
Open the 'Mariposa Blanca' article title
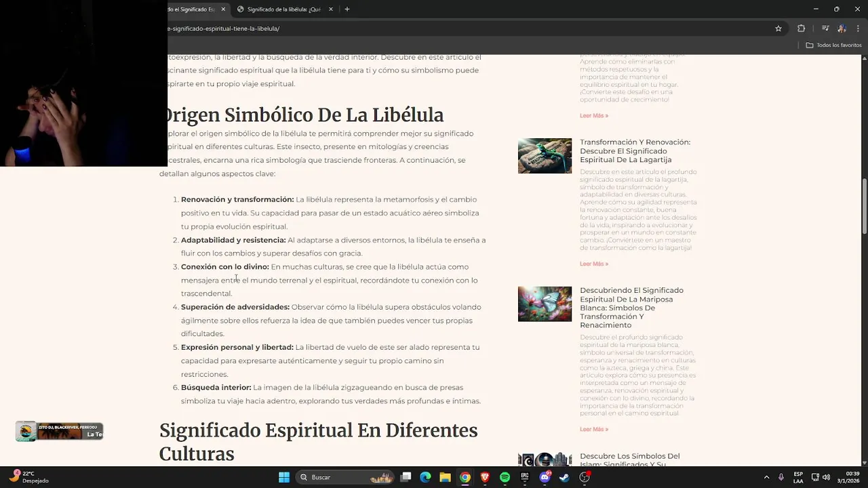(631, 308)
